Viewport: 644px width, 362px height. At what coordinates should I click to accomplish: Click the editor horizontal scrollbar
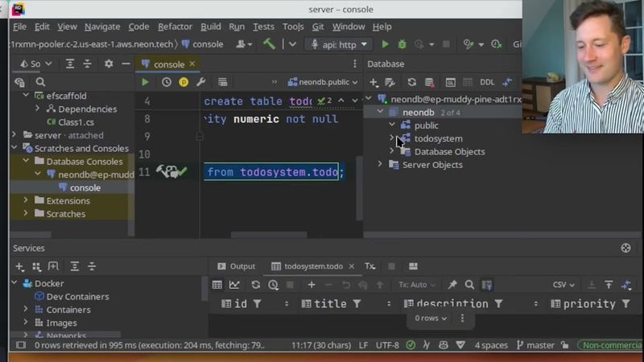pyautogui.click(x=269, y=235)
